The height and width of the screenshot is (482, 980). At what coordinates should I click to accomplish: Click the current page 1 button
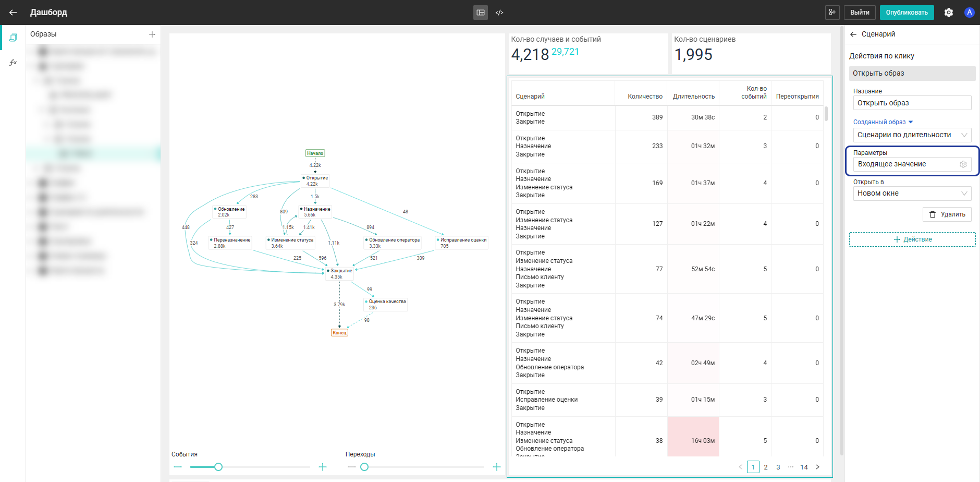tap(753, 467)
